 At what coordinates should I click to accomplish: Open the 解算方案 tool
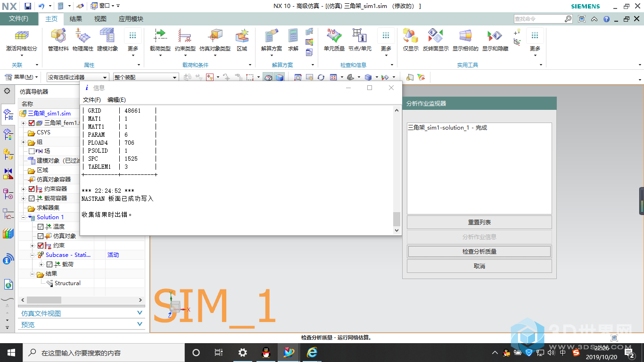pyautogui.click(x=271, y=36)
